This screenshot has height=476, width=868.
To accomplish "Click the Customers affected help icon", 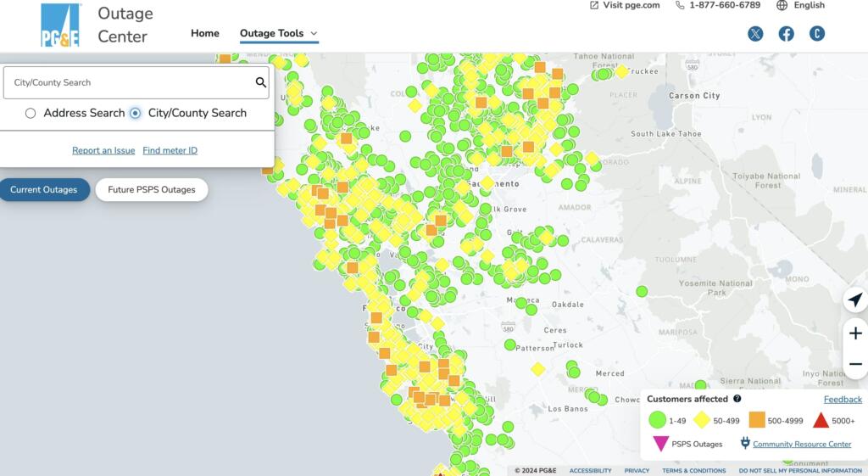I will point(737,399).
